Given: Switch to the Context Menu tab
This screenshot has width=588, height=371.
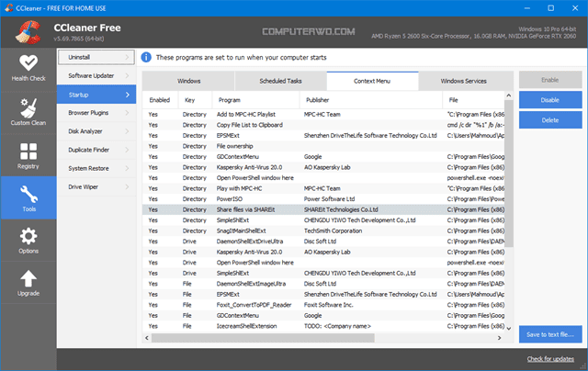Looking at the screenshot, I should coord(372,81).
